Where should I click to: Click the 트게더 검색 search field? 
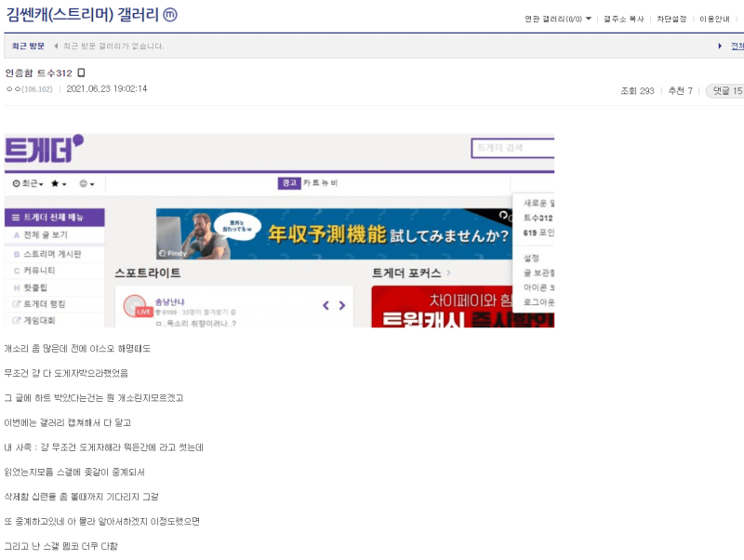(512, 148)
